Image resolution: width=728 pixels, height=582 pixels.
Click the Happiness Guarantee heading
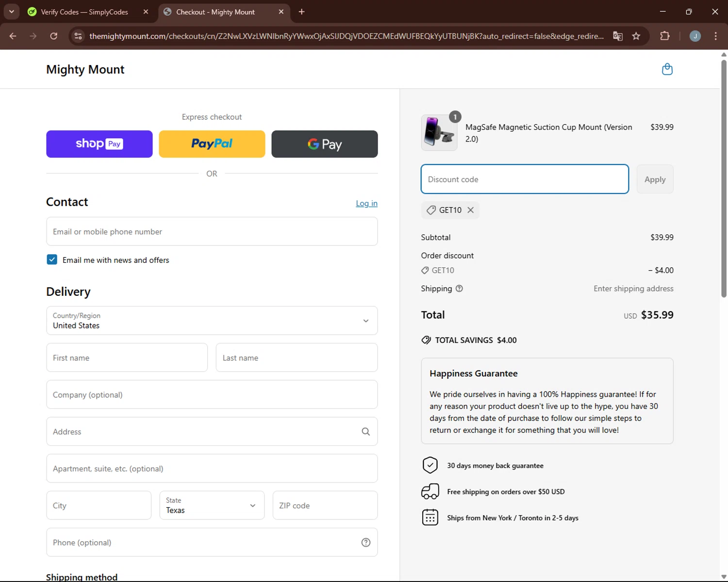click(474, 373)
